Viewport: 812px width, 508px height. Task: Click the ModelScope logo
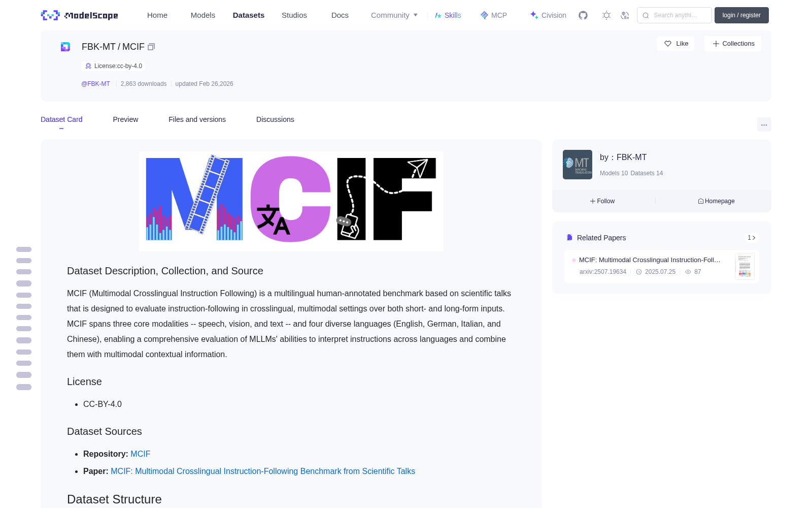(x=79, y=15)
